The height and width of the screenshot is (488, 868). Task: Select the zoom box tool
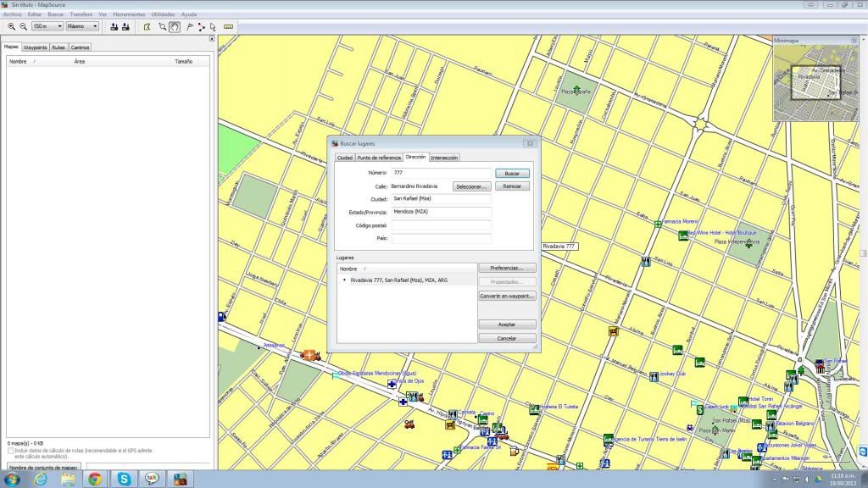(x=162, y=26)
